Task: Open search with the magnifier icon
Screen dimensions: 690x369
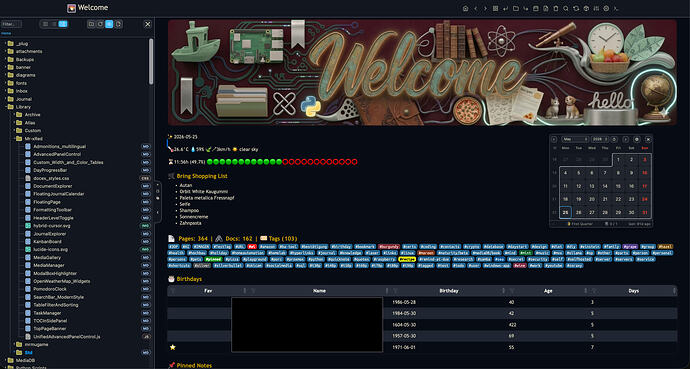Action: click(x=565, y=8)
